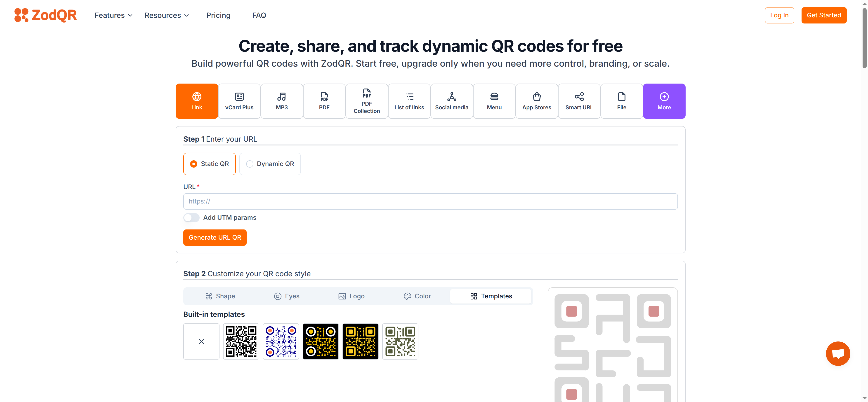This screenshot has width=868, height=402.
Task: Open More QR code types
Action: (x=664, y=101)
